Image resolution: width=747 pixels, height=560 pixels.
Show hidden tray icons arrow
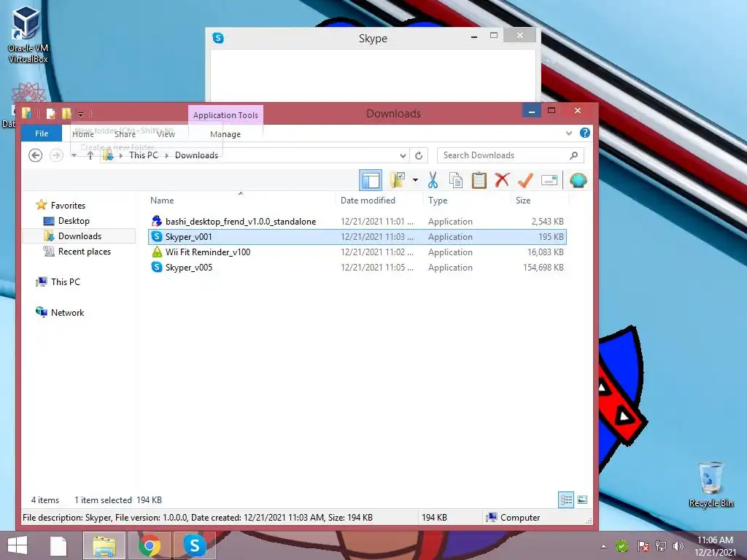(603, 546)
